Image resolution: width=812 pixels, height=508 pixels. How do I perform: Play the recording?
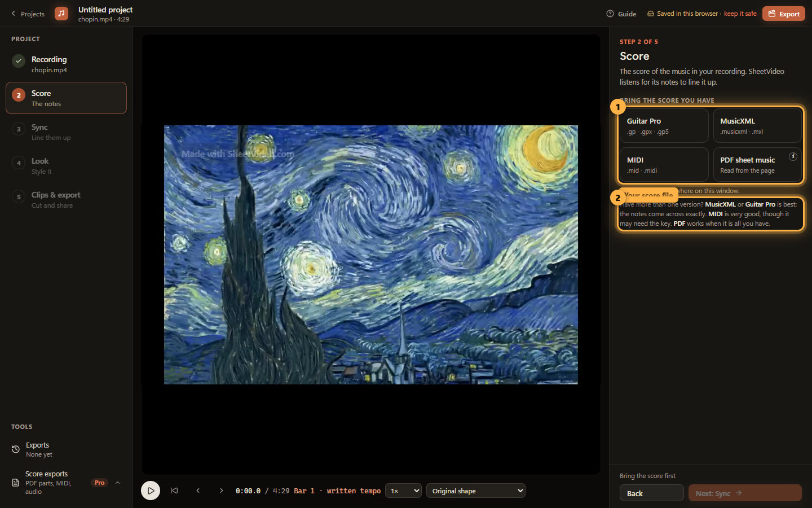coord(151,491)
